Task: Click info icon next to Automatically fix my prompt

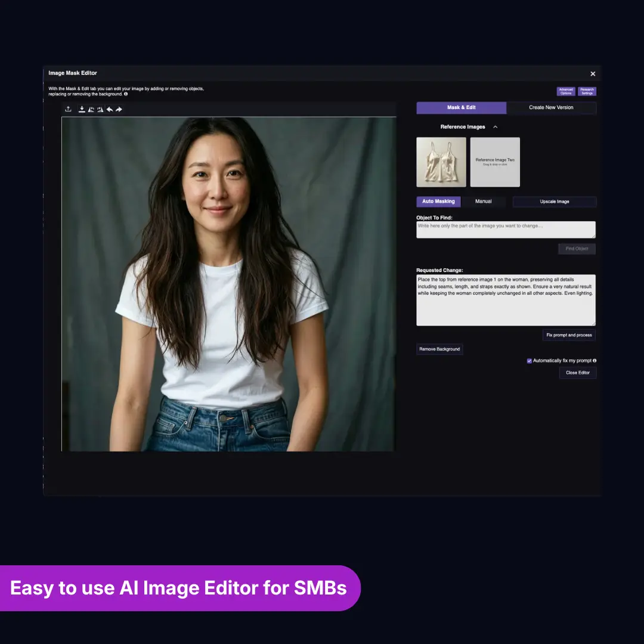Action: (x=595, y=361)
